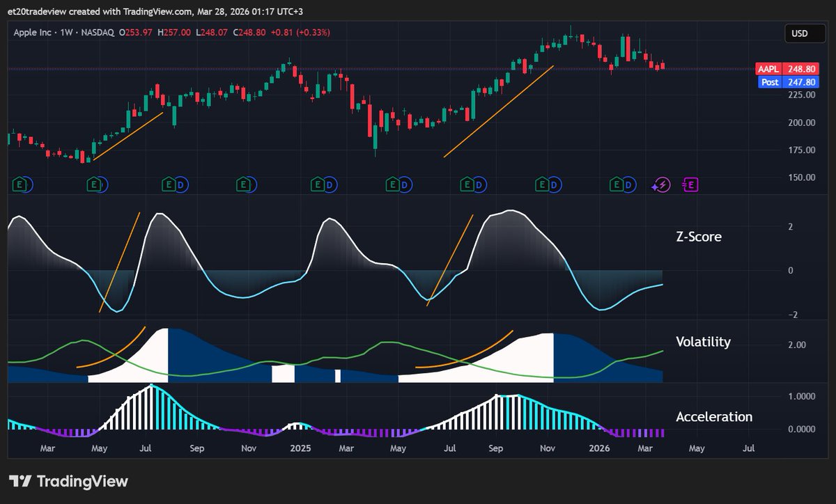Click the purple lightning bolt event icon
The image size is (836, 504).
tap(660, 184)
